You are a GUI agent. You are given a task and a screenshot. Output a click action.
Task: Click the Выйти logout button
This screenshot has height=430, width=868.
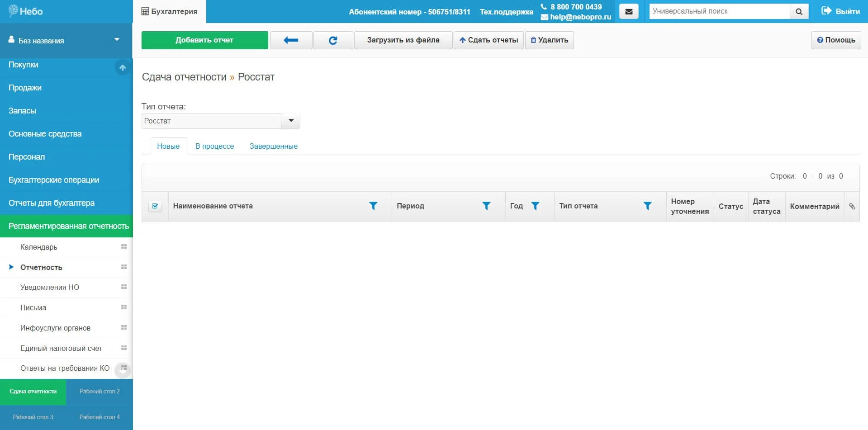840,11
